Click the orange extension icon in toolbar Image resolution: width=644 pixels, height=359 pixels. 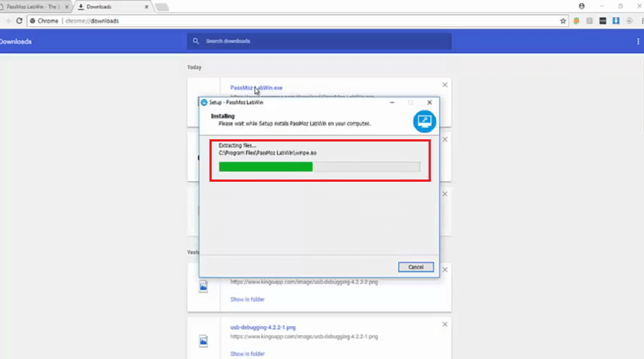coord(576,21)
